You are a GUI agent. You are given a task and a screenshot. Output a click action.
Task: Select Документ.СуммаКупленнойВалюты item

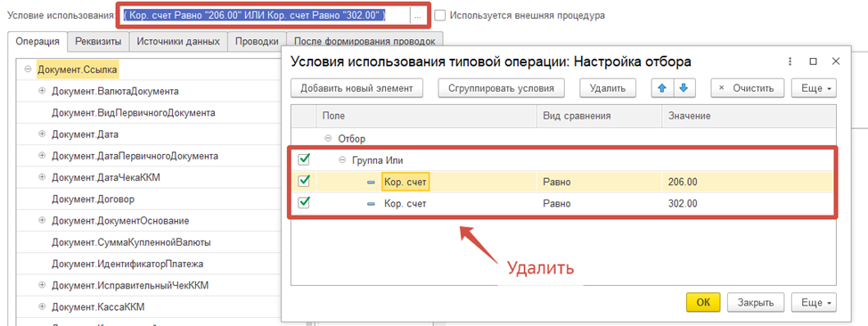coord(131,242)
